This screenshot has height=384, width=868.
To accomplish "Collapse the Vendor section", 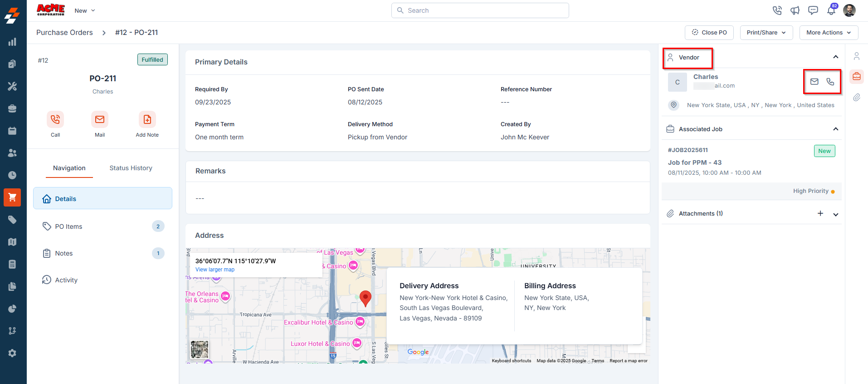I will coord(835,57).
